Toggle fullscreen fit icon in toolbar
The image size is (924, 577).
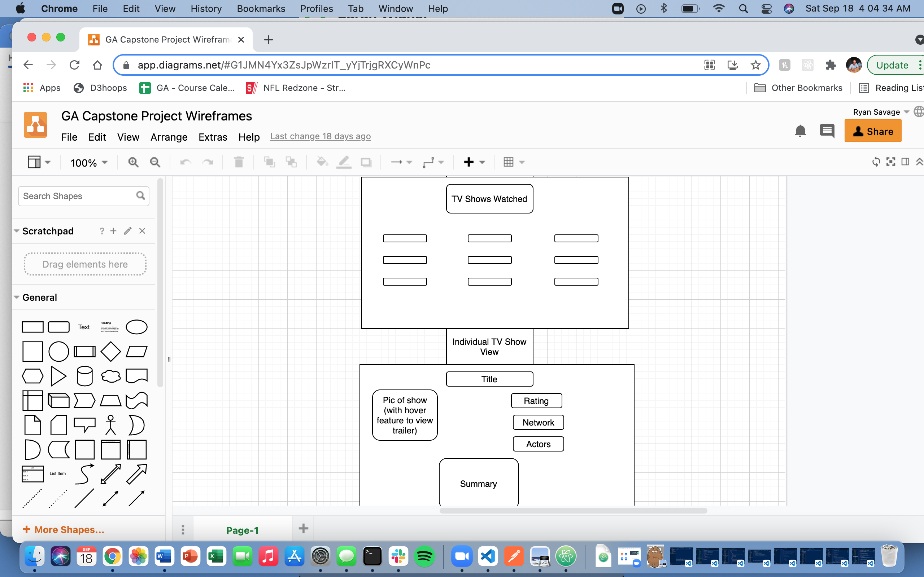[x=891, y=162]
